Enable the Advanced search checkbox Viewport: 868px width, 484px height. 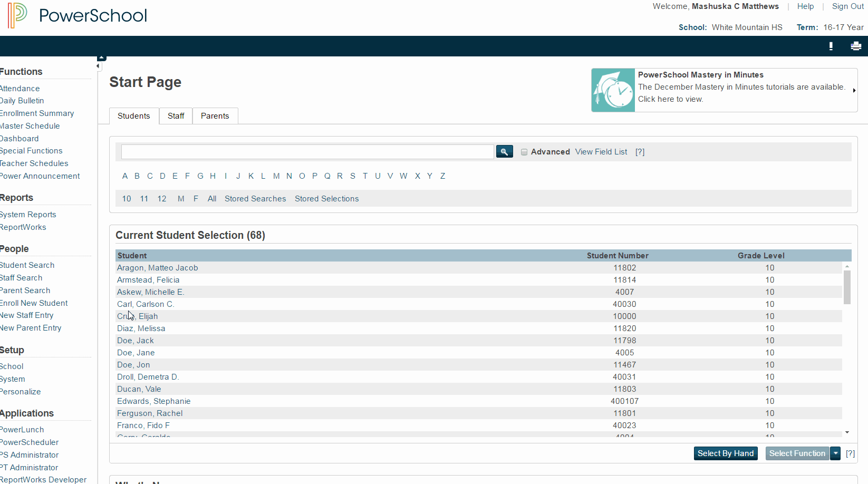(x=524, y=152)
